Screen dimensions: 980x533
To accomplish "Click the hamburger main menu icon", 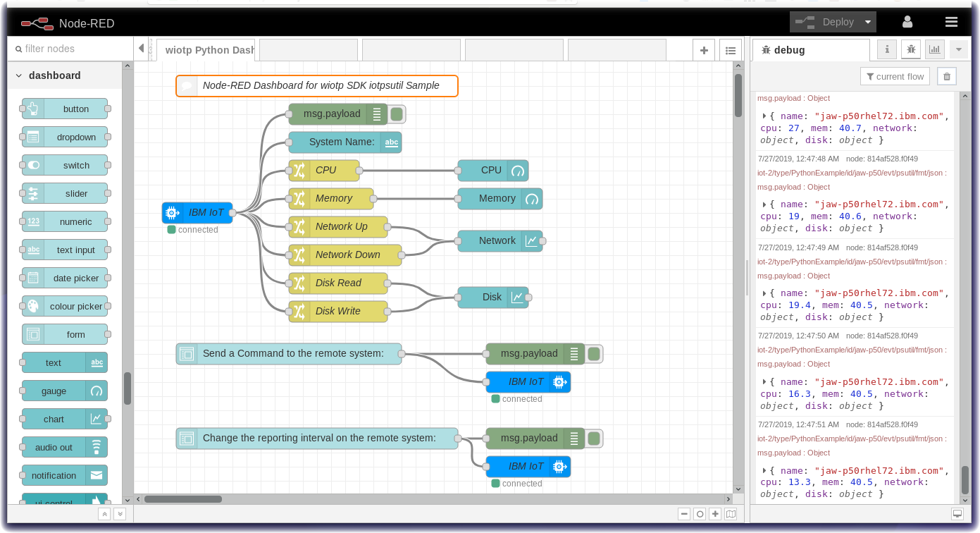I will pyautogui.click(x=951, y=22).
